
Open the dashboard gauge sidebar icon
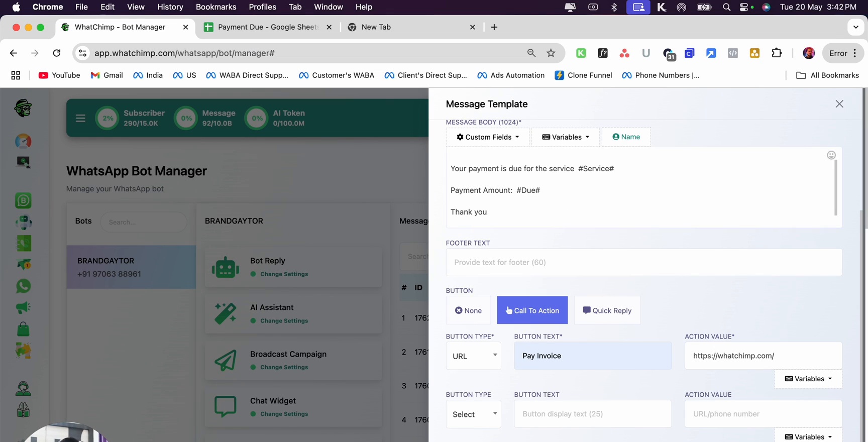[23, 141]
